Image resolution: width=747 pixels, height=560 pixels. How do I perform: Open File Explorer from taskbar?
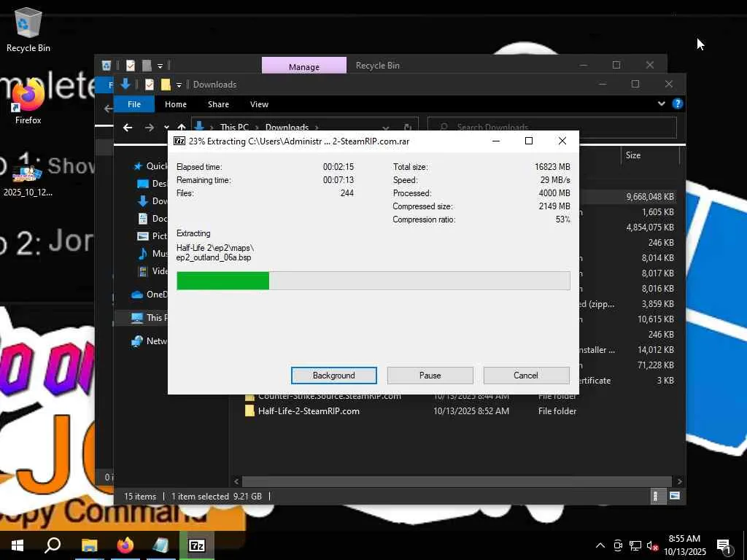click(x=89, y=545)
